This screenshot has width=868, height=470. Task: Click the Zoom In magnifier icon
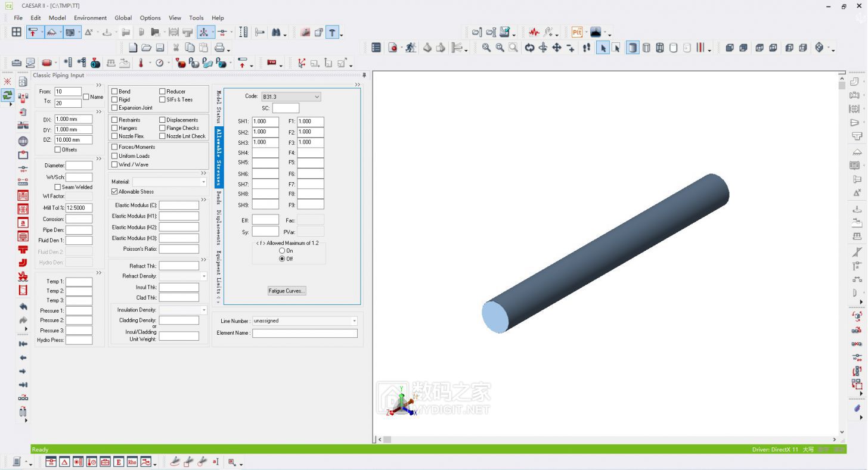(486, 48)
